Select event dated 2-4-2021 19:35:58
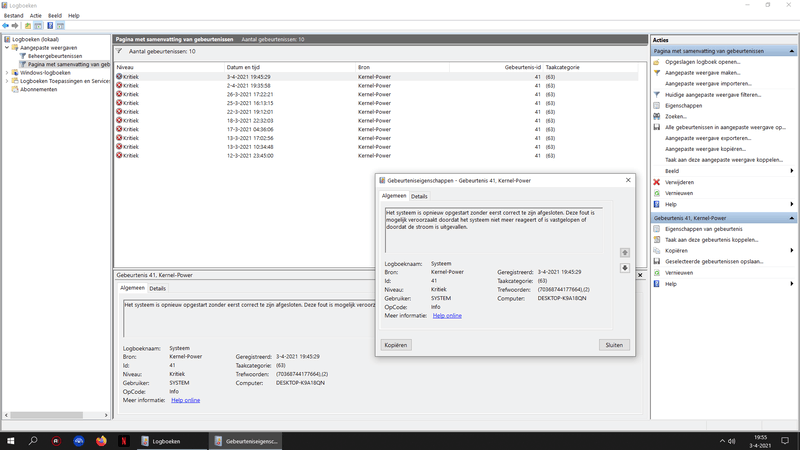The width and height of the screenshot is (800, 450). click(x=376, y=86)
